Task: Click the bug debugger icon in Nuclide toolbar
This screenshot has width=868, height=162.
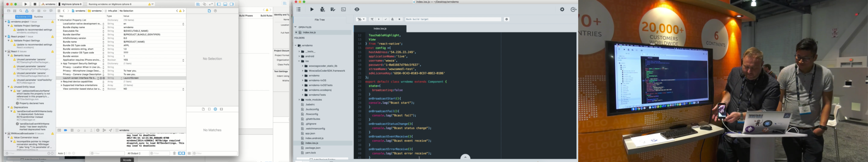Action: pyautogui.click(x=322, y=9)
